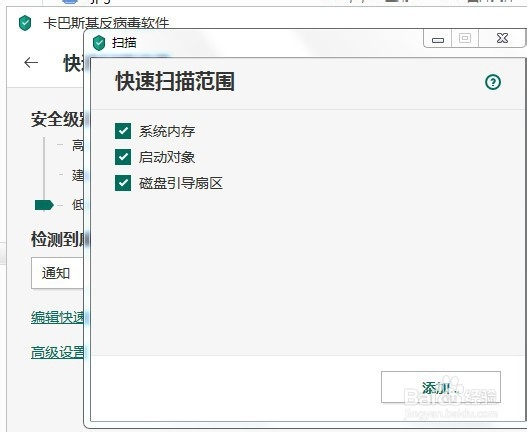Click the 添加 button
Viewport: 527px width, 432px height.
pos(441,387)
